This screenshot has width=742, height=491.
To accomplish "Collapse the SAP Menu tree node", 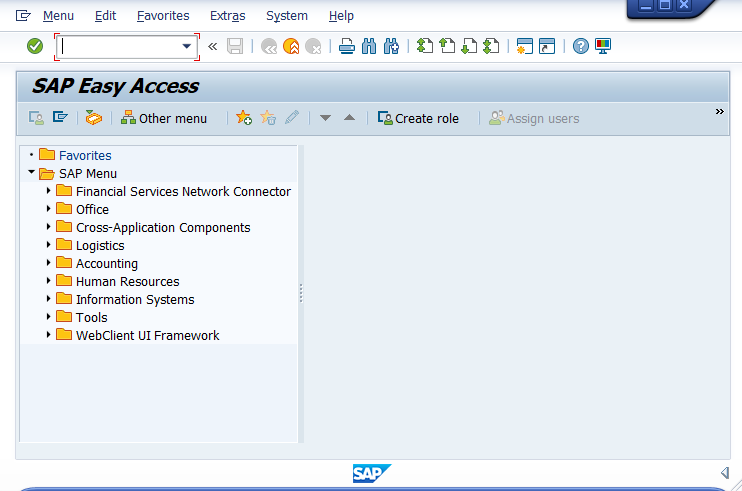I will click(x=31, y=173).
